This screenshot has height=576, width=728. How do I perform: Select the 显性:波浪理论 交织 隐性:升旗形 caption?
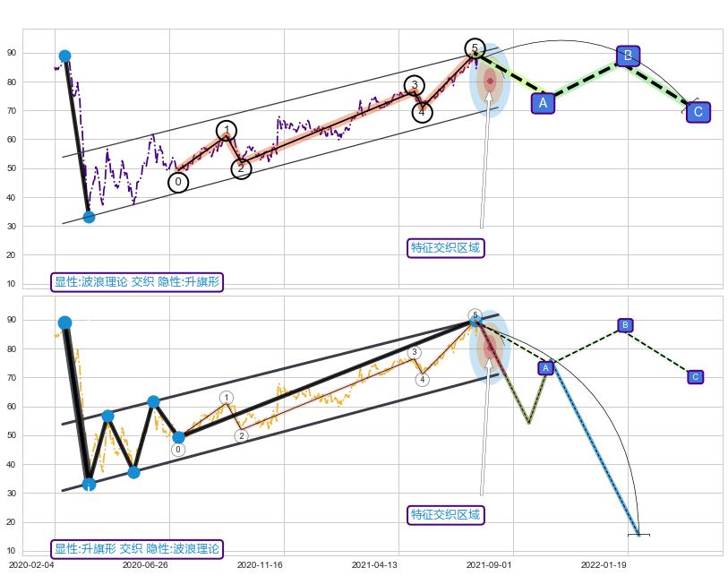pyautogui.click(x=136, y=282)
